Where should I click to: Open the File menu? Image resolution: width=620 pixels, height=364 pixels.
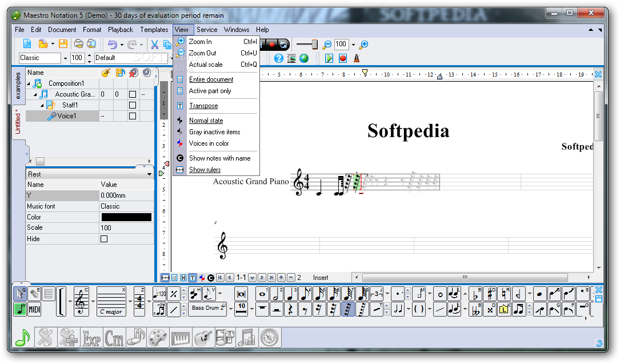point(19,30)
